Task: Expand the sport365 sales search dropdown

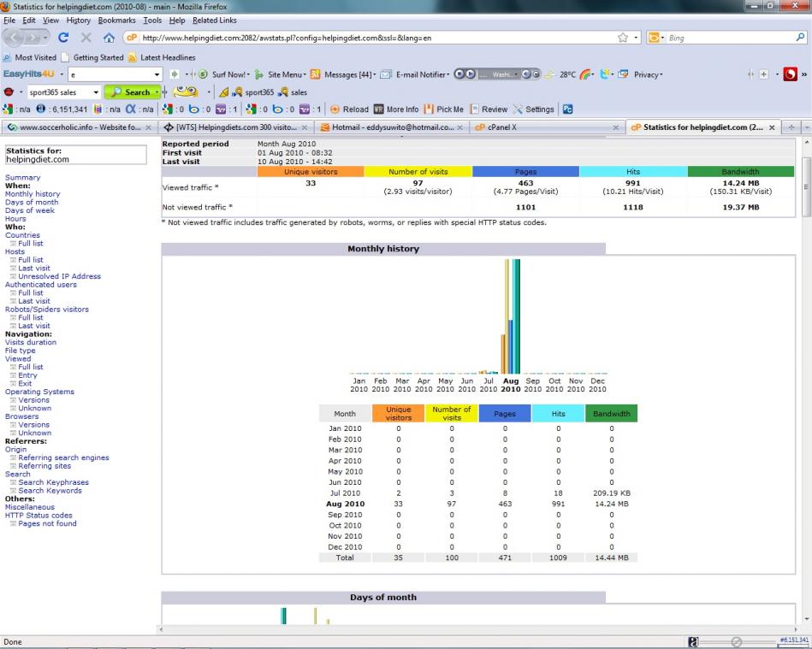Action: click(96, 91)
